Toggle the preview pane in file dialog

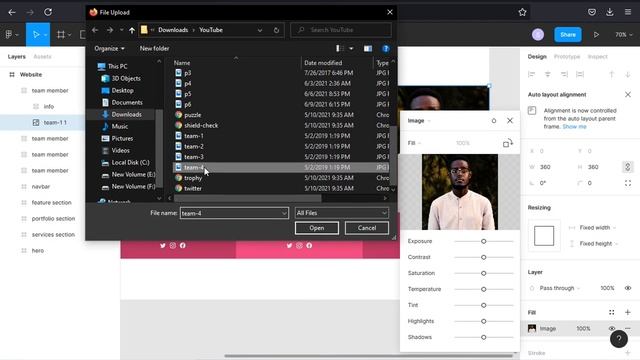[x=368, y=49]
